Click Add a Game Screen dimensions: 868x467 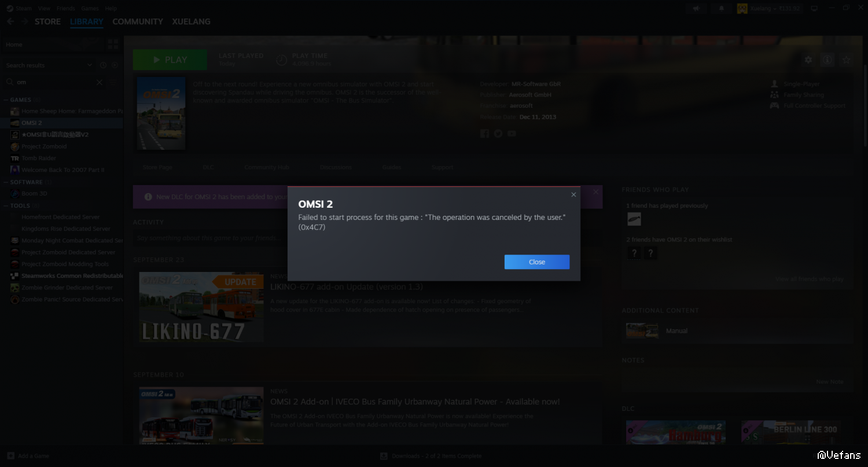click(28, 456)
